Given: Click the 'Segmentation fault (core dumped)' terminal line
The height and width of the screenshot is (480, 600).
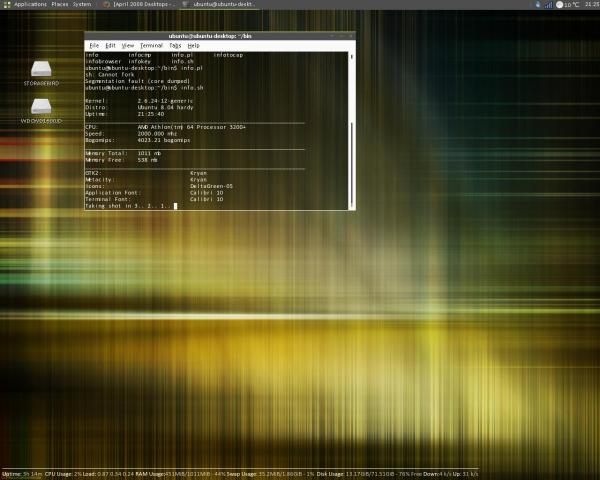Looking at the screenshot, I should pos(137,81).
